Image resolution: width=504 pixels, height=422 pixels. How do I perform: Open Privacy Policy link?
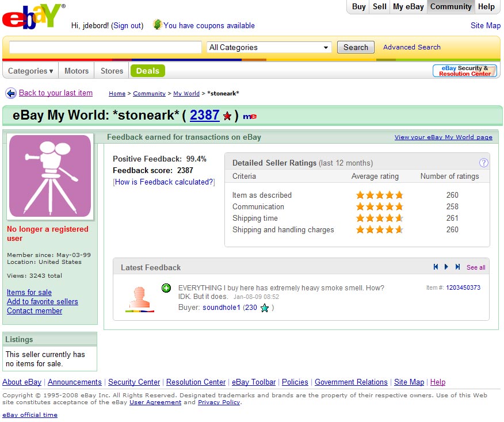point(219,402)
